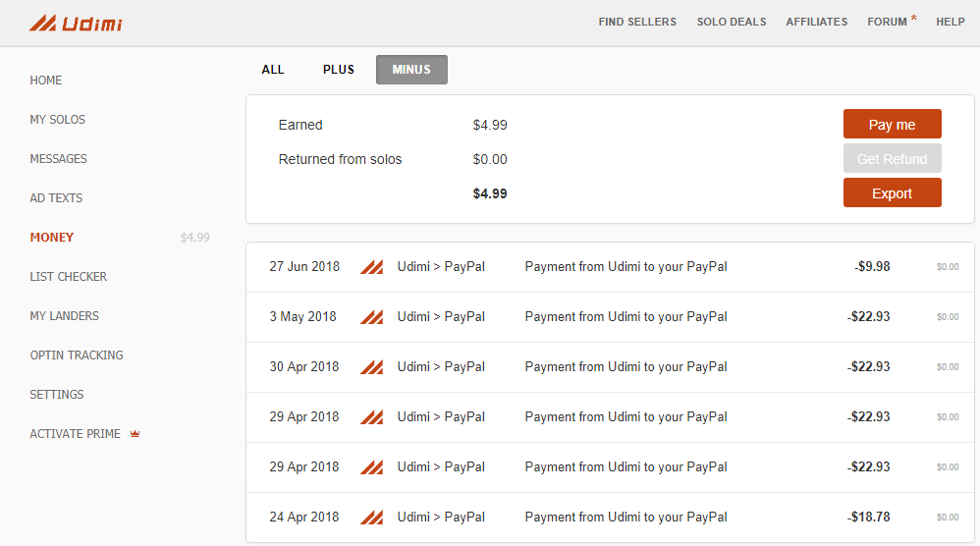Click the Udimi icon on the 30 Apr 2018 row
The height and width of the screenshot is (546, 980).
[372, 366]
